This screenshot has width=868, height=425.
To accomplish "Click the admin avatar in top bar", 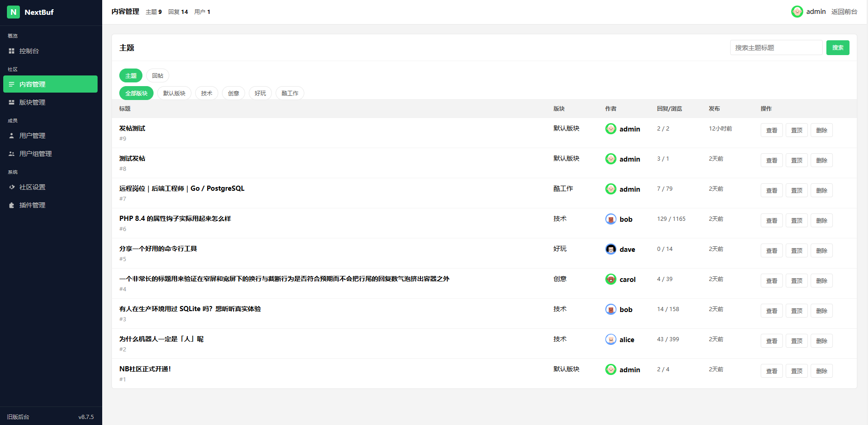I will point(797,12).
